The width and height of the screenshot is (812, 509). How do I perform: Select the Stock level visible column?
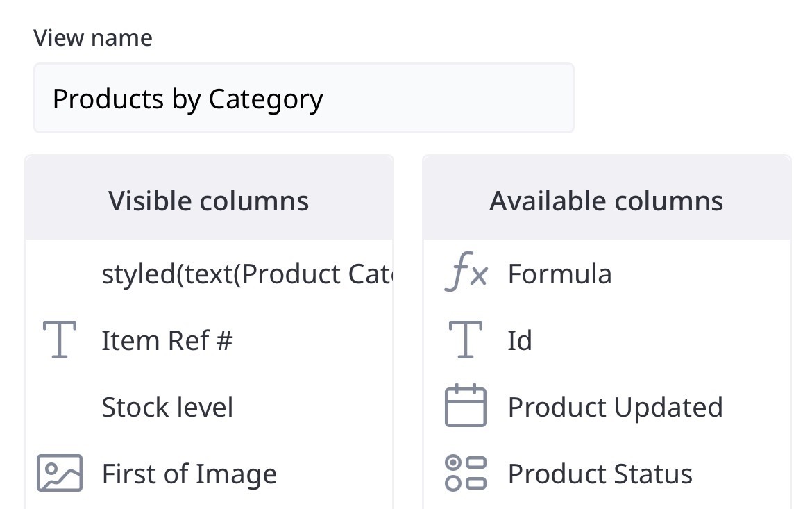click(167, 407)
